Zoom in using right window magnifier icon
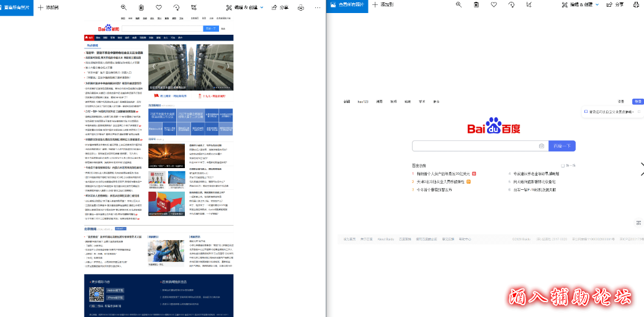Image resolution: width=644 pixels, height=317 pixels. click(458, 4)
